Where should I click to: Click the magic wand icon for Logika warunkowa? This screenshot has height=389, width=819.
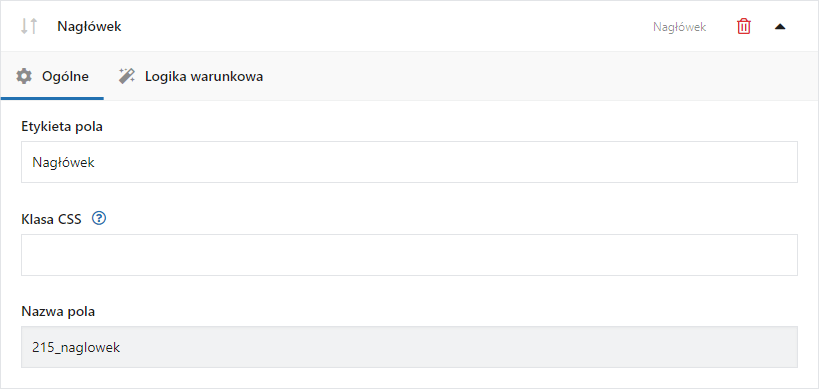click(126, 77)
